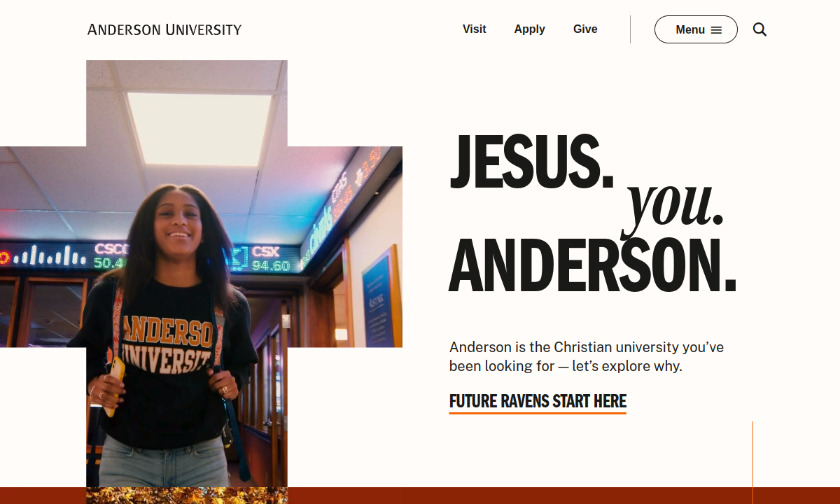The height and width of the screenshot is (504, 840).
Task: Click the "Christian university you've been looking for" paragraph
Action: pyautogui.click(x=587, y=356)
